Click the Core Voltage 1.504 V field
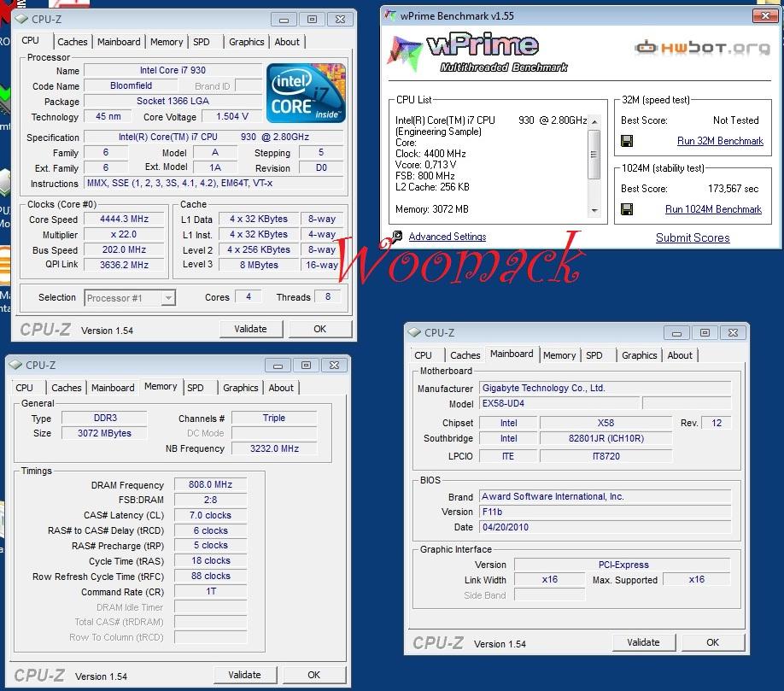The height and width of the screenshot is (691, 784). (x=232, y=116)
